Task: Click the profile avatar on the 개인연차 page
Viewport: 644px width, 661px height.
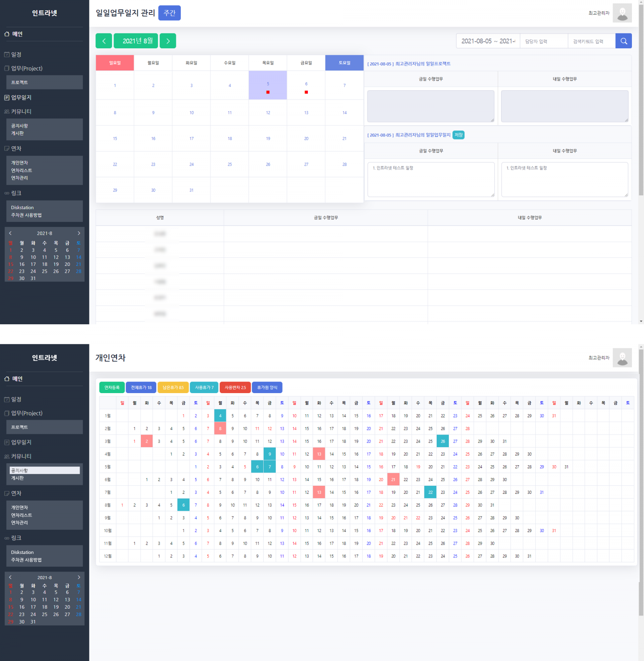Action: pyautogui.click(x=622, y=358)
